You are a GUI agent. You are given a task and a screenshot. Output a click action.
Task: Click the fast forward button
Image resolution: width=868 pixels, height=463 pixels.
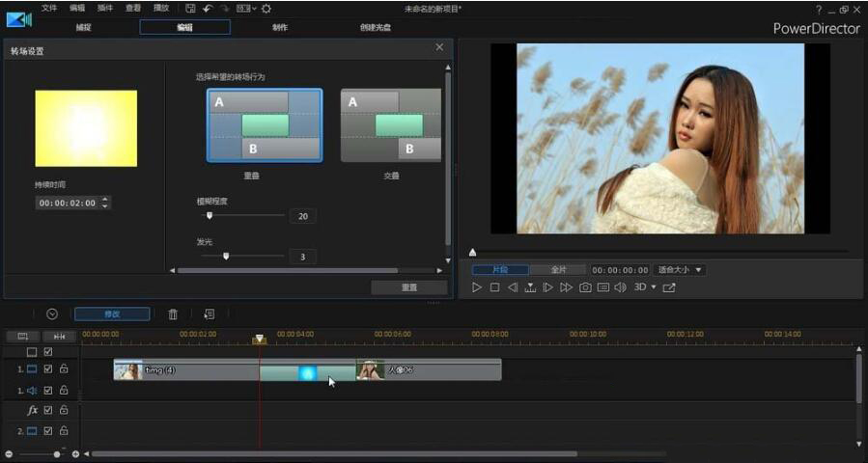(566, 287)
